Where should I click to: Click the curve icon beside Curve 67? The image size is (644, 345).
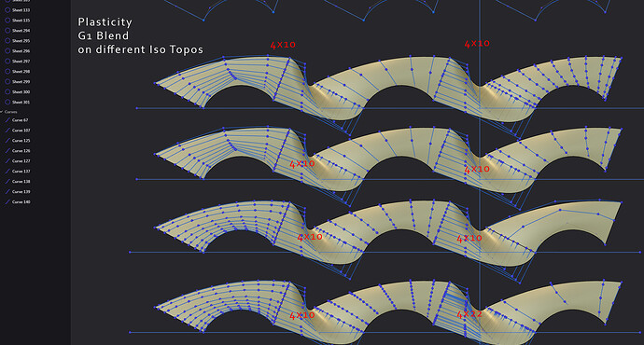click(7, 120)
